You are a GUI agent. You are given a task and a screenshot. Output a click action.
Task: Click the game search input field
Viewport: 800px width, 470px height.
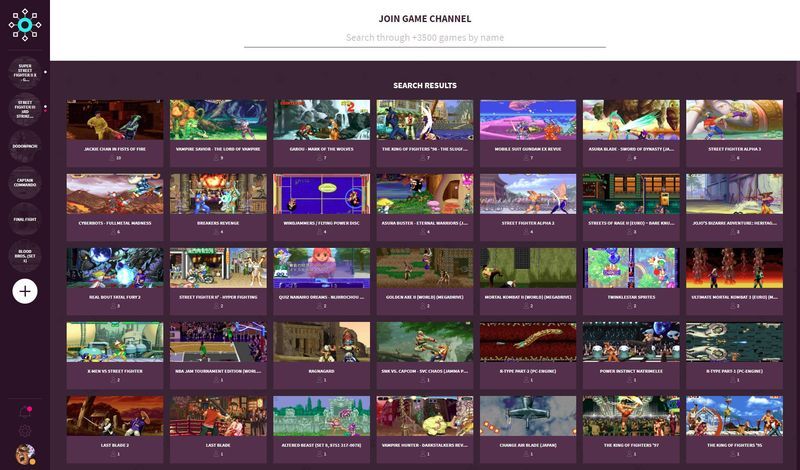424,38
